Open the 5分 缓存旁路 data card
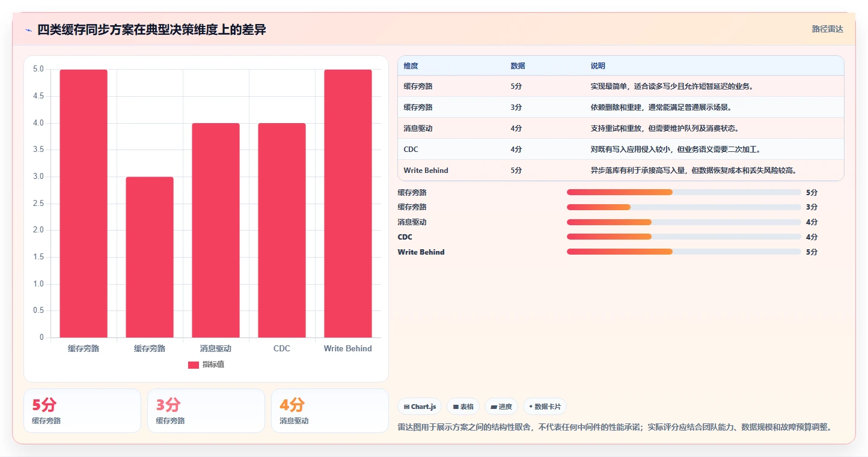Screen dimensions: 868x457 tap(82, 411)
